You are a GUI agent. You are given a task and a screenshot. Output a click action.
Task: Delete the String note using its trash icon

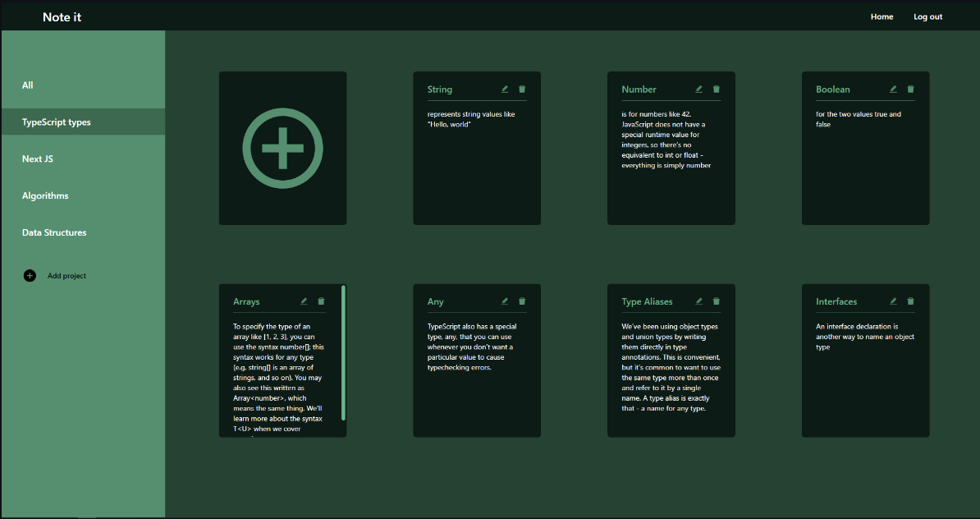(522, 89)
